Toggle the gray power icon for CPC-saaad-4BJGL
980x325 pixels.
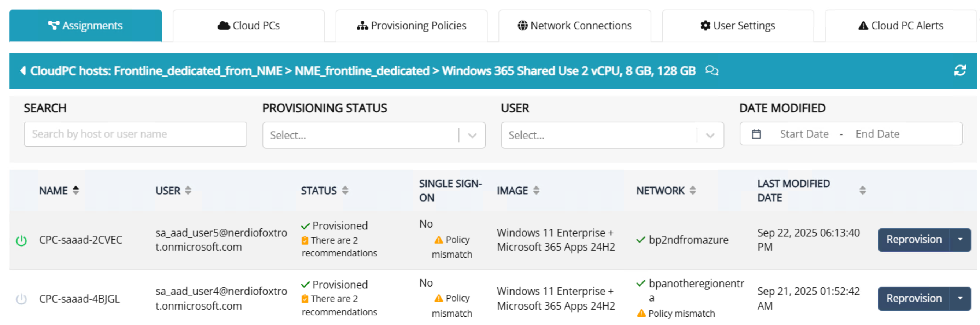21,299
